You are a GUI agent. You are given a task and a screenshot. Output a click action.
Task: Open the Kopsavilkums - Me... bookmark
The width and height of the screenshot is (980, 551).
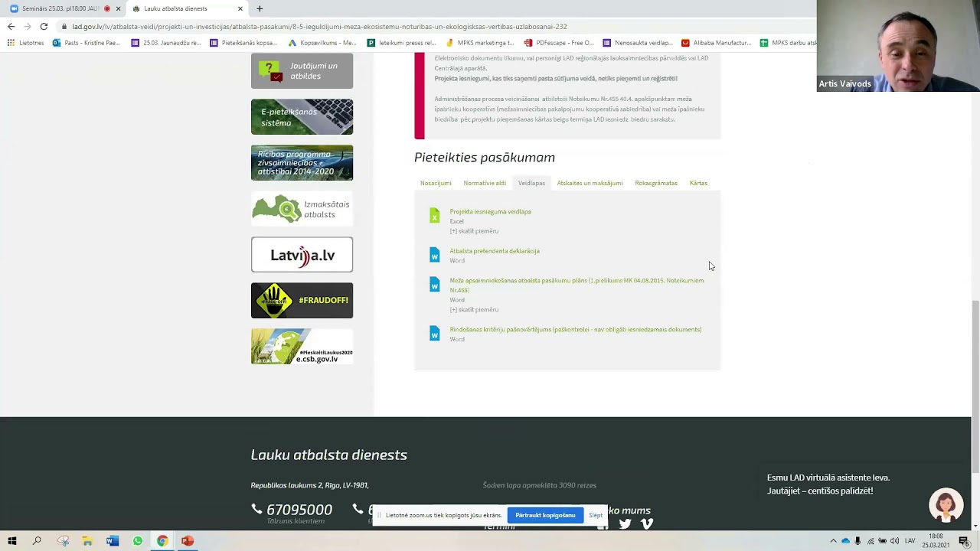point(322,43)
